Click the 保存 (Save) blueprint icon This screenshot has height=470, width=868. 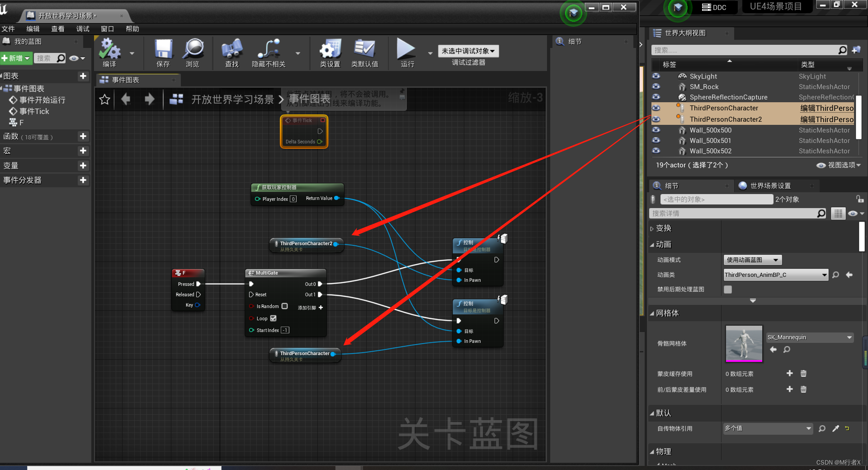tap(163, 49)
